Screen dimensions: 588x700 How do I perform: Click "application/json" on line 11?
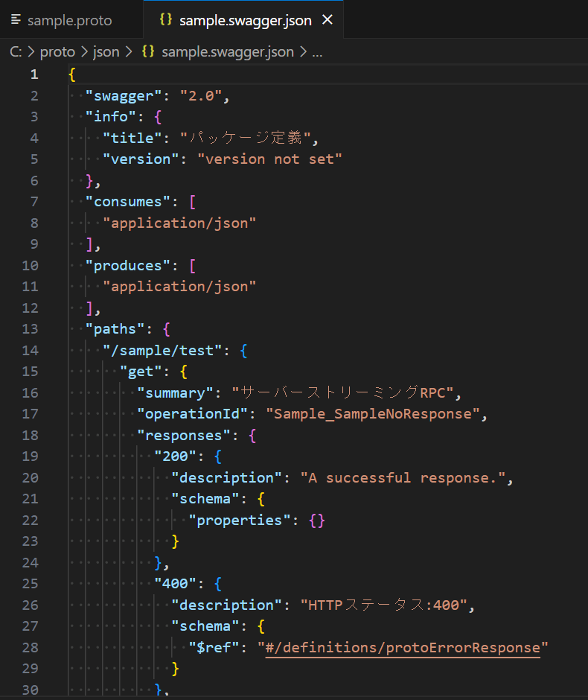tap(179, 287)
